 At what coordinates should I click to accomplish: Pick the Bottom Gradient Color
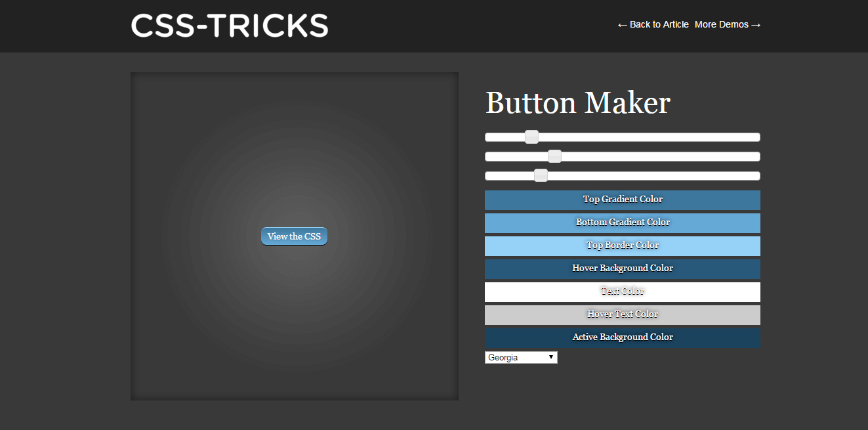click(623, 223)
